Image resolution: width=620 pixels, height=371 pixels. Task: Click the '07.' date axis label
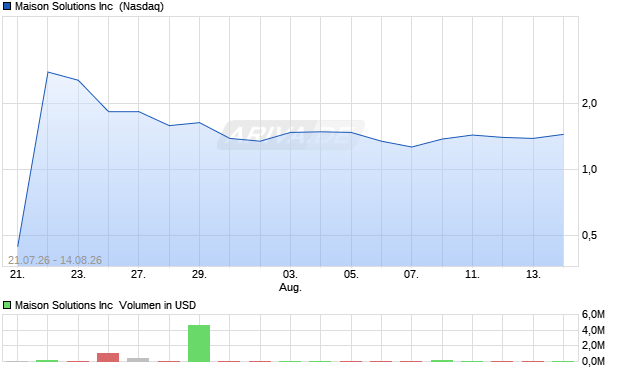(411, 274)
